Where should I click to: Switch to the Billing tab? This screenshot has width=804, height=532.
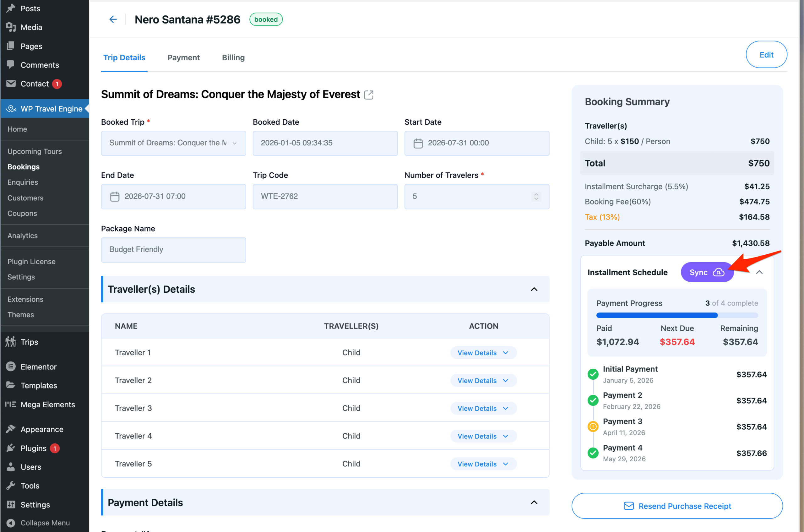click(x=233, y=58)
